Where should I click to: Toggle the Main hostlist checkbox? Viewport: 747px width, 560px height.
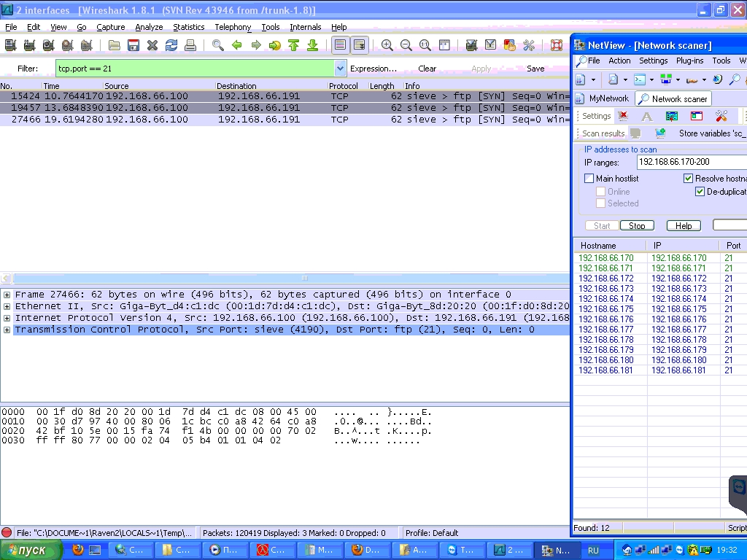589,178
